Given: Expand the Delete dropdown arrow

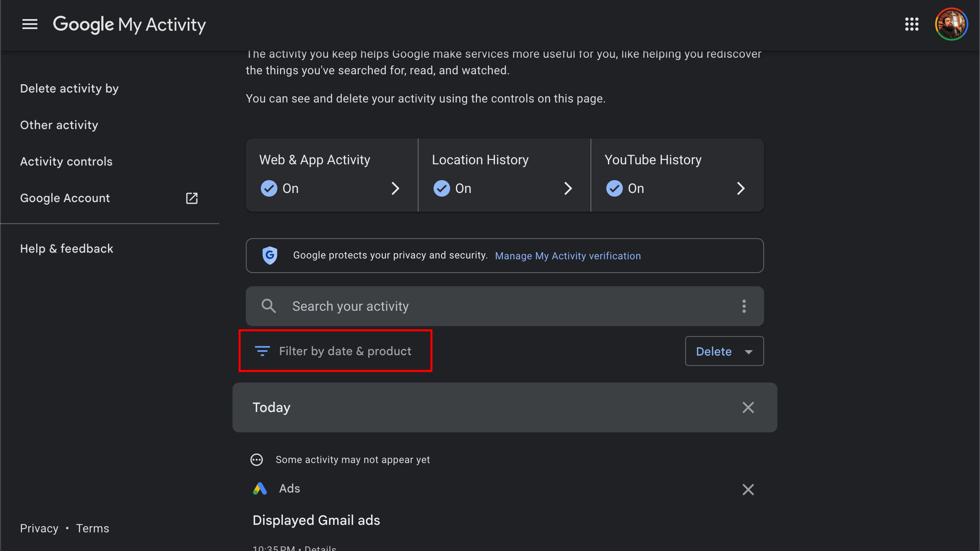Looking at the screenshot, I should pos(748,351).
